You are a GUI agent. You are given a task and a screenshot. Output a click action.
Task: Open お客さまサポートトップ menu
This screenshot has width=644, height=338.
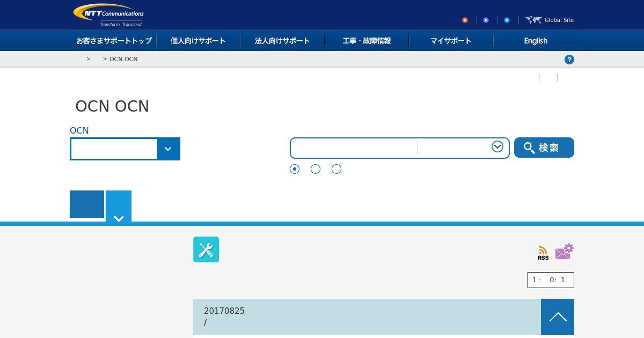coord(114,41)
